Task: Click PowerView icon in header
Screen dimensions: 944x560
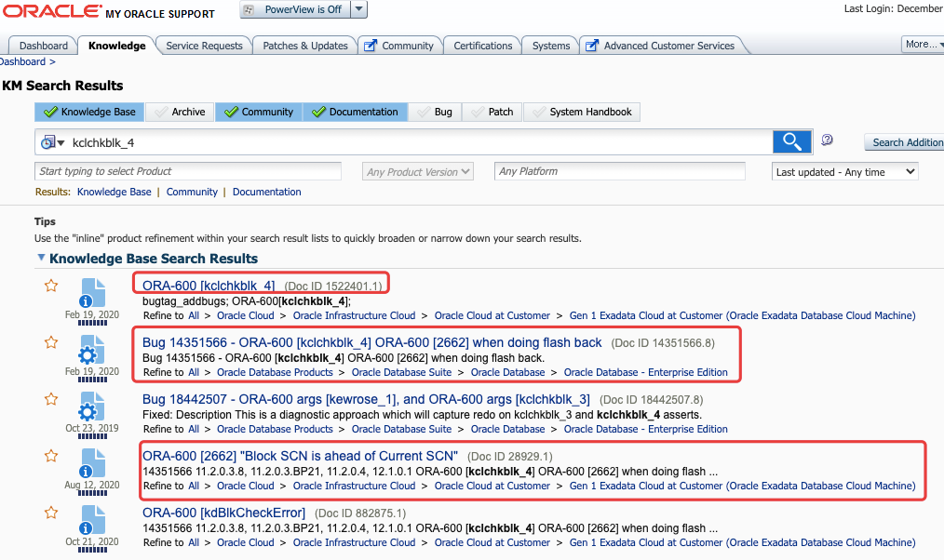Action: tap(249, 9)
